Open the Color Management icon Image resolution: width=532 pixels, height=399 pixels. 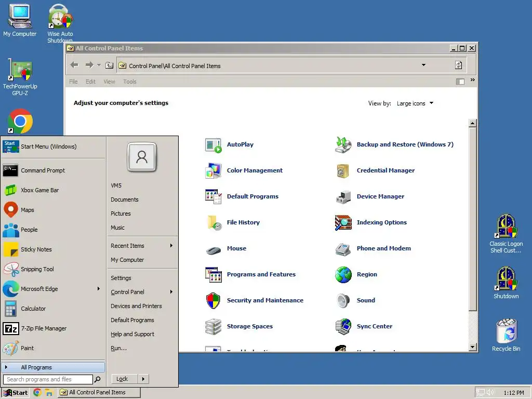point(214,170)
